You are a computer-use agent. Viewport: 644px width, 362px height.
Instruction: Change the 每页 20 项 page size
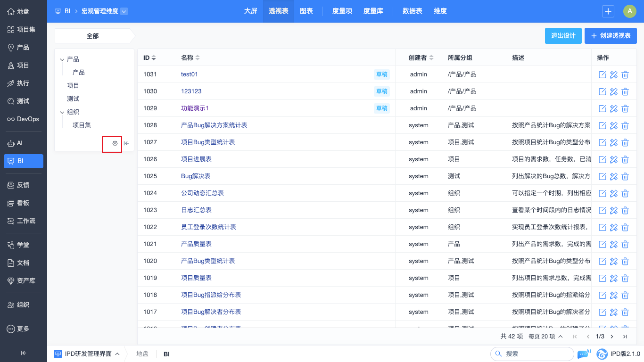(545, 337)
